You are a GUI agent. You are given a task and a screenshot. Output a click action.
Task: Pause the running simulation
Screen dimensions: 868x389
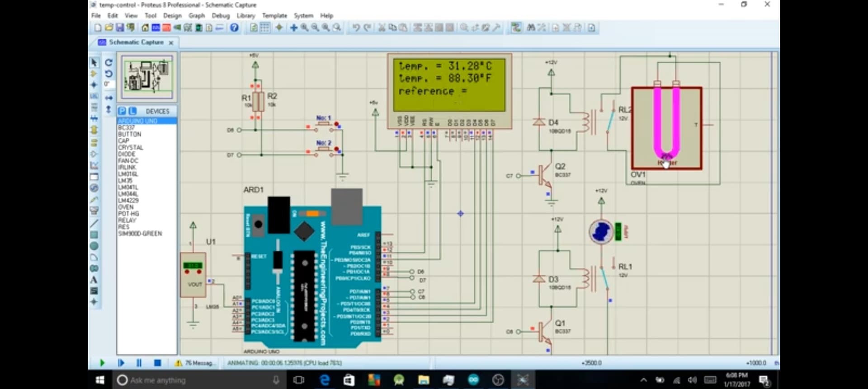click(x=139, y=363)
